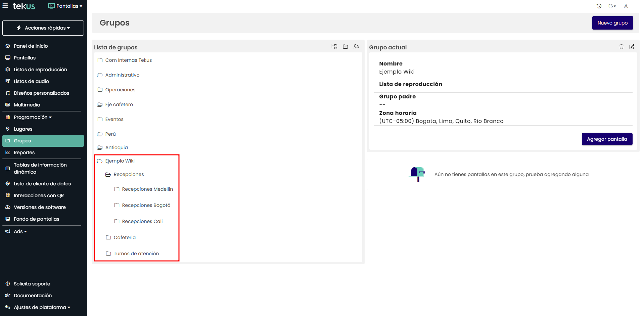Viewport: 644px width, 316px height.
Task: Open Multimedia from the sidebar
Action: tap(27, 105)
